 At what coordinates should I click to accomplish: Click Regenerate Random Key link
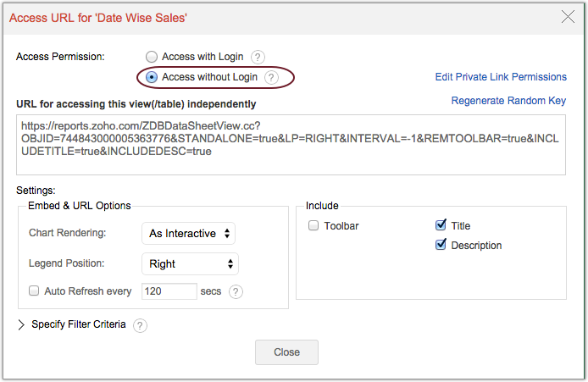(508, 101)
